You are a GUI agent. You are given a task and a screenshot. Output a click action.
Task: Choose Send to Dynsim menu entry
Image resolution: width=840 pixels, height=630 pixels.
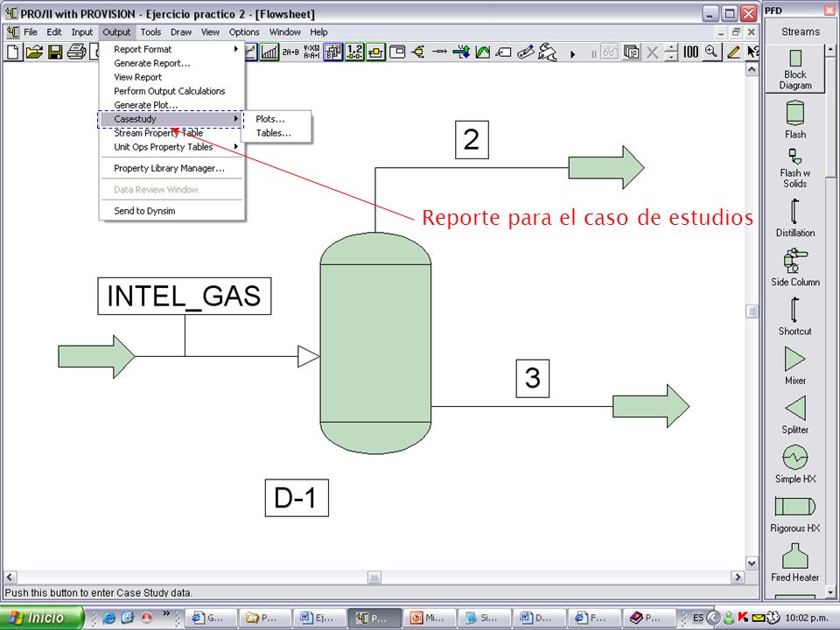171,211
